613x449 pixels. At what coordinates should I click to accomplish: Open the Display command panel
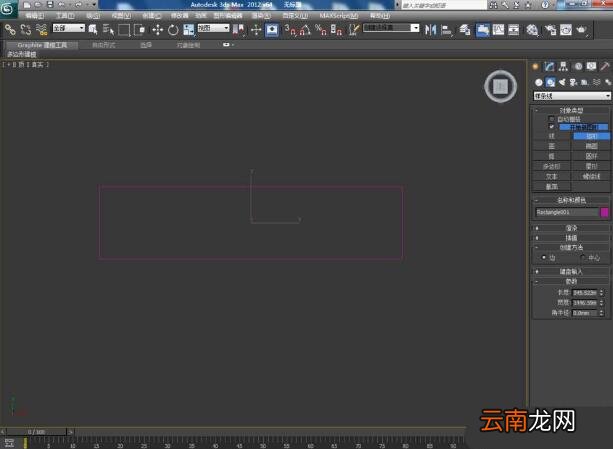coord(591,66)
